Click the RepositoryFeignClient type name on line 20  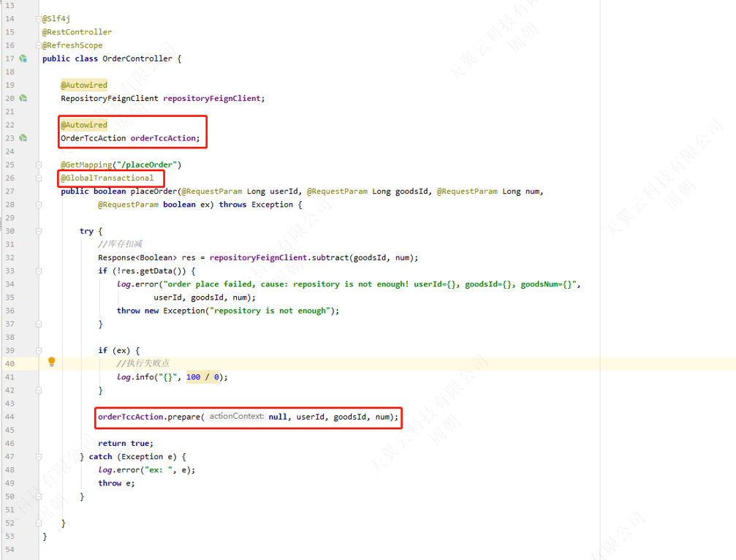pos(110,99)
